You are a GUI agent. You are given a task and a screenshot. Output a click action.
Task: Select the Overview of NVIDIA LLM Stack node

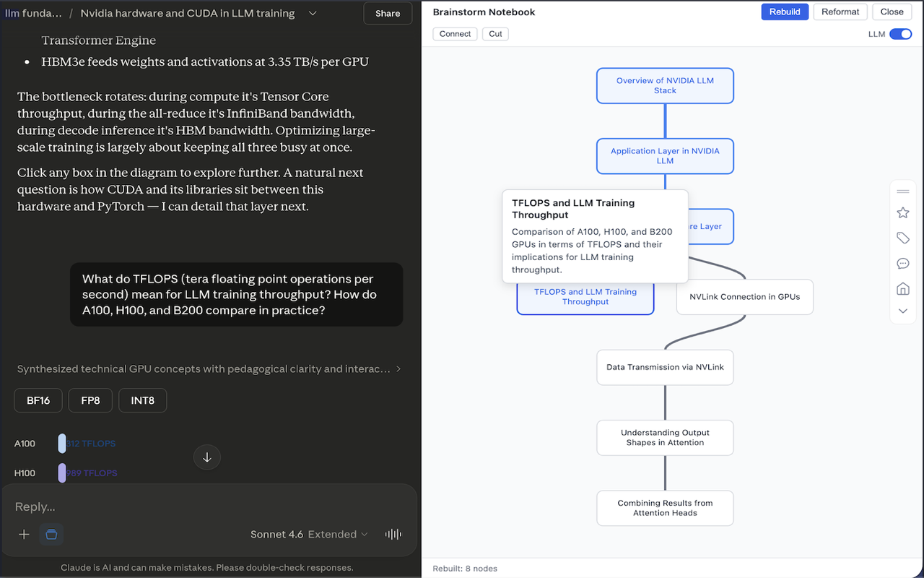tap(665, 86)
